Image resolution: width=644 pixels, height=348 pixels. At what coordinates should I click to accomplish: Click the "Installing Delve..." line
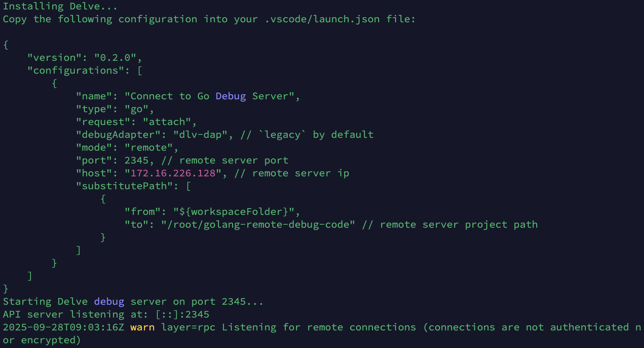pos(60,6)
